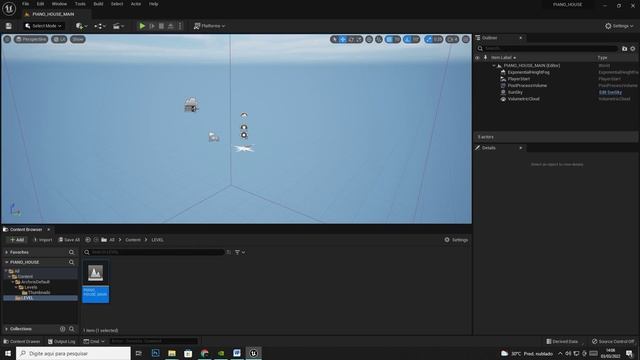The height and width of the screenshot is (360, 640).
Task: Click Save All in Content Browser
Action: pyautogui.click(x=69, y=240)
